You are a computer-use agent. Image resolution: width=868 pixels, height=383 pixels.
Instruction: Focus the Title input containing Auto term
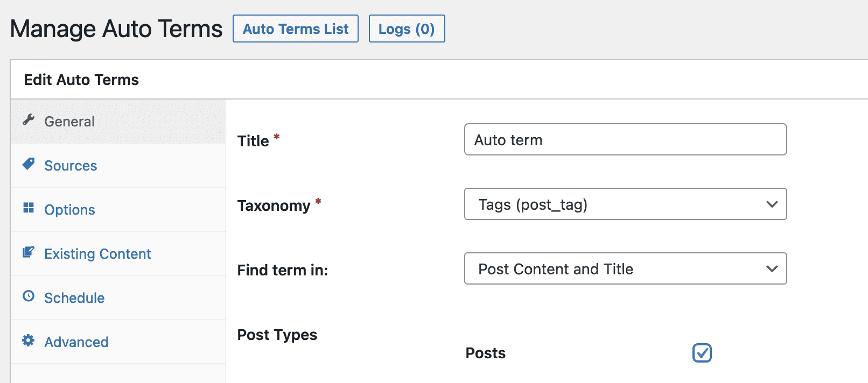pyautogui.click(x=625, y=140)
